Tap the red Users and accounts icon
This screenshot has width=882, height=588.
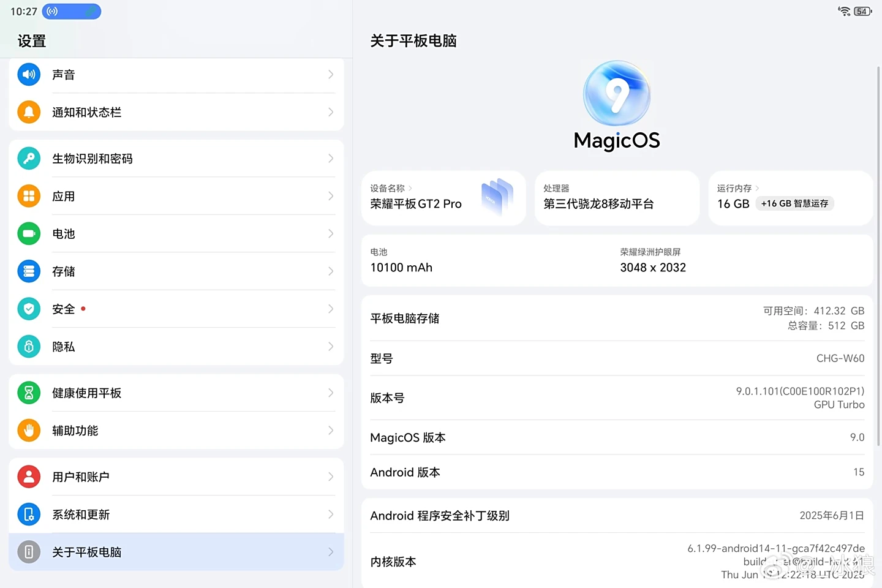(29, 477)
